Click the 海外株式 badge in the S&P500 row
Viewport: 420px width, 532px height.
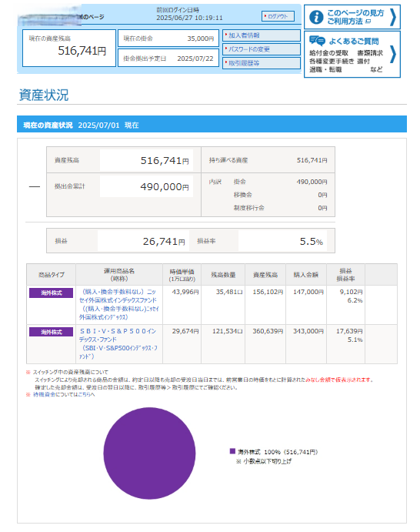(x=52, y=332)
